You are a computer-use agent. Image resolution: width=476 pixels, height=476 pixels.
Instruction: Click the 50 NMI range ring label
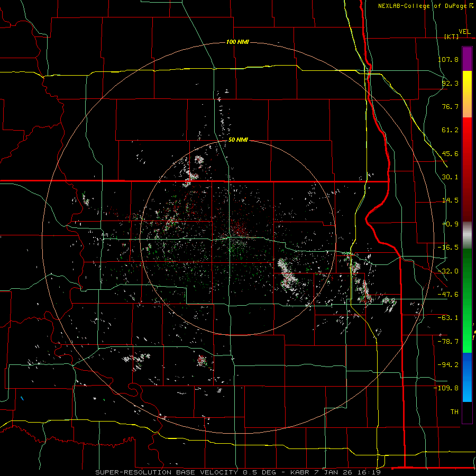coord(238,140)
